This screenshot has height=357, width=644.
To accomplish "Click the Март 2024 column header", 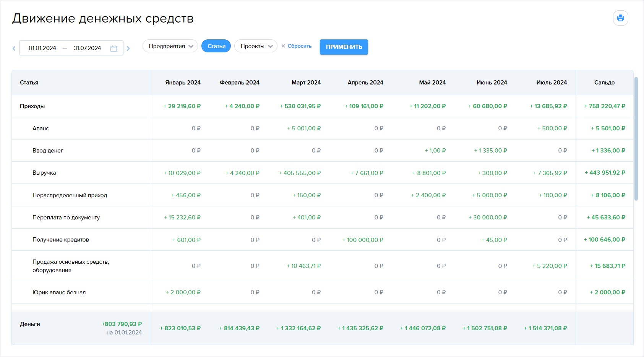I will (306, 83).
